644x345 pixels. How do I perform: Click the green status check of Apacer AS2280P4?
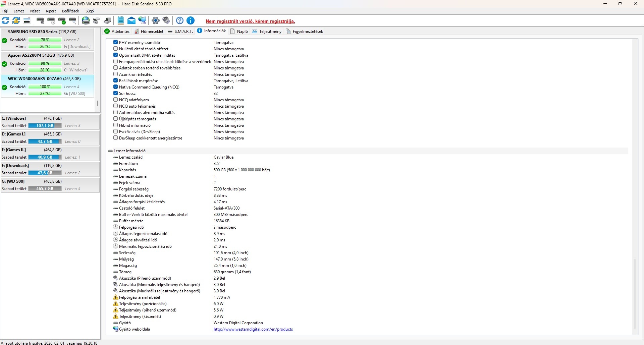tap(4, 64)
